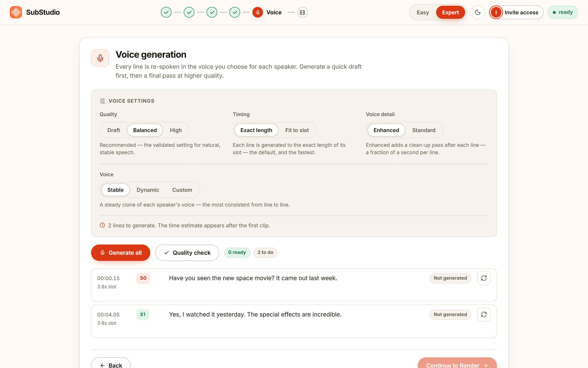Screen dimensions: 588x368
Task: Select text 'Yes, I watched it yesterday.'
Action: point(207,314)
